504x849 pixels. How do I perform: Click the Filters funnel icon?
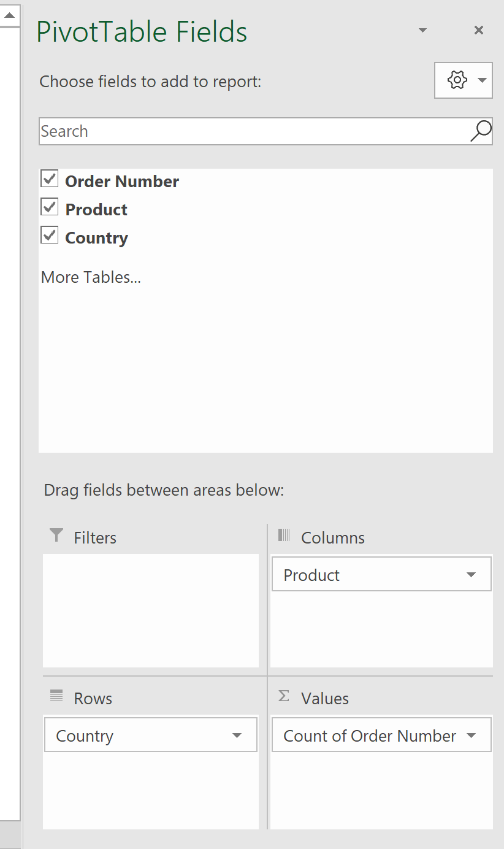56,536
